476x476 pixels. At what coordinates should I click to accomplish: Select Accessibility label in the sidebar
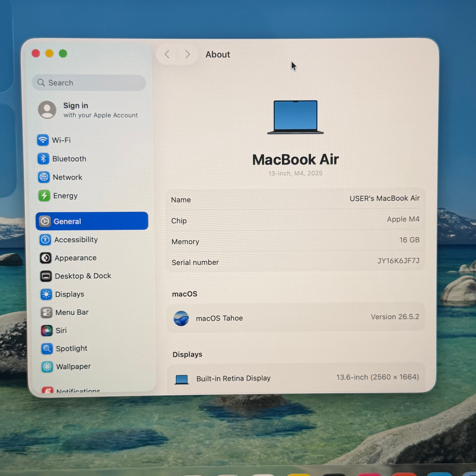[x=76, y=240]
